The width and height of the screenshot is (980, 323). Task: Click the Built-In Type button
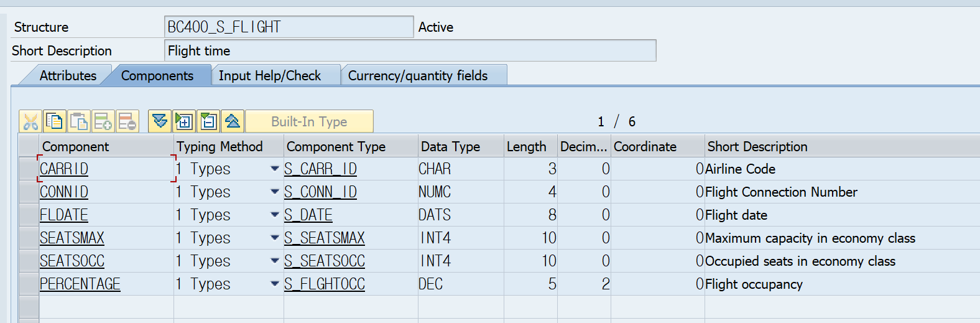pos(310,121)
